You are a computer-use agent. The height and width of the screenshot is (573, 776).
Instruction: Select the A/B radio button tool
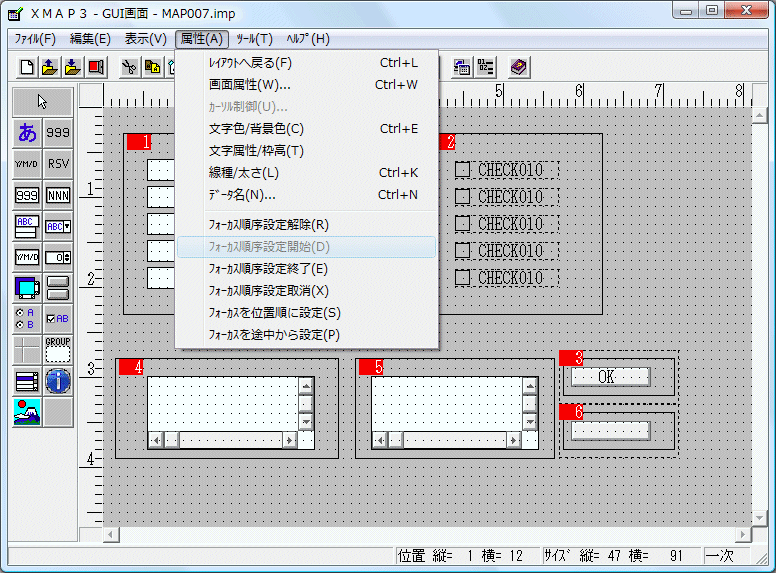pyautogui.click(x=27, y=319)
